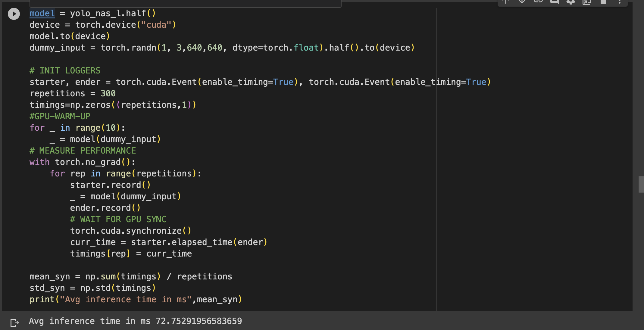The height and width of the screenshot is (330, 644).
Task: Open the more cell actions menu
Action: point(620,2)
